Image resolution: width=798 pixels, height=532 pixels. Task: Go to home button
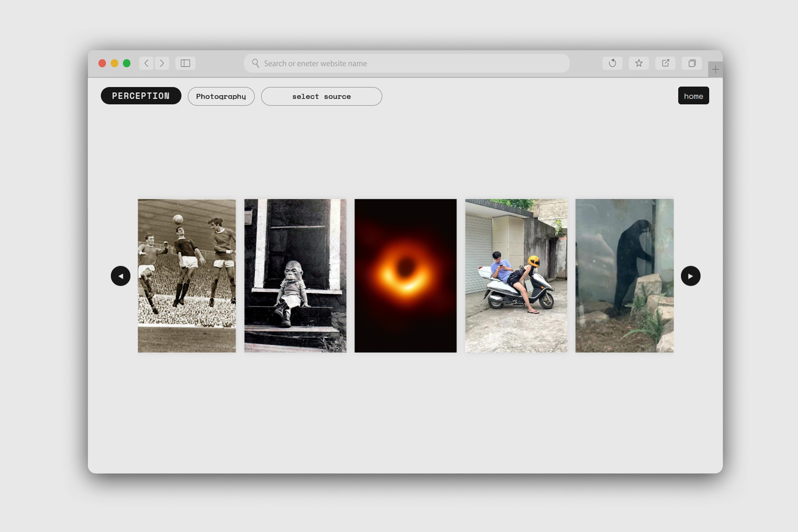(693, 96)
